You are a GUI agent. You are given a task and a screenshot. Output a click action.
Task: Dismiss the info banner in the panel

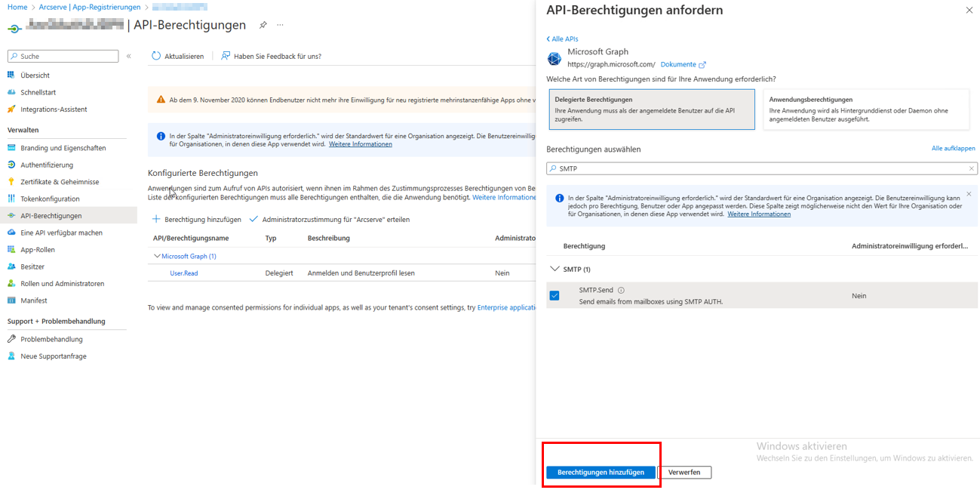click(969, 193)
